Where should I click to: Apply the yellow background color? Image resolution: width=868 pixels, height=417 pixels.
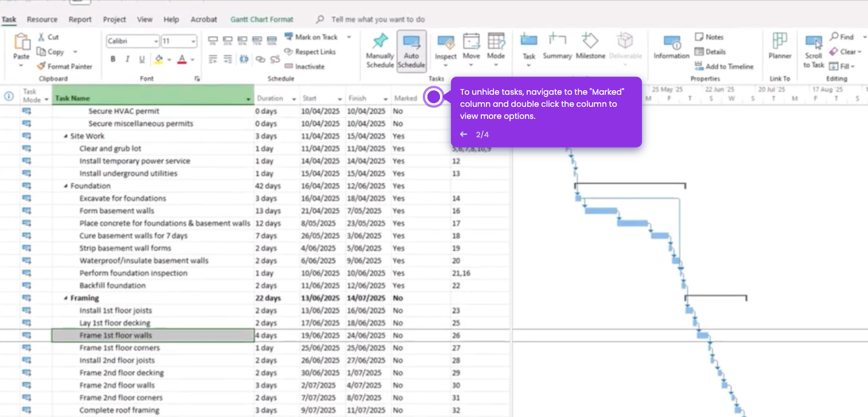click(x=159, y=59)
